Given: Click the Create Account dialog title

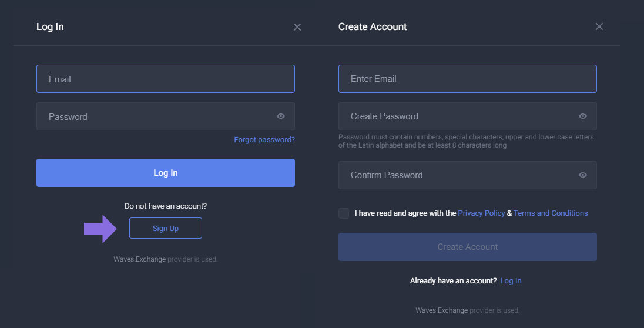Looking at the screenshot, I should (373, 26).
